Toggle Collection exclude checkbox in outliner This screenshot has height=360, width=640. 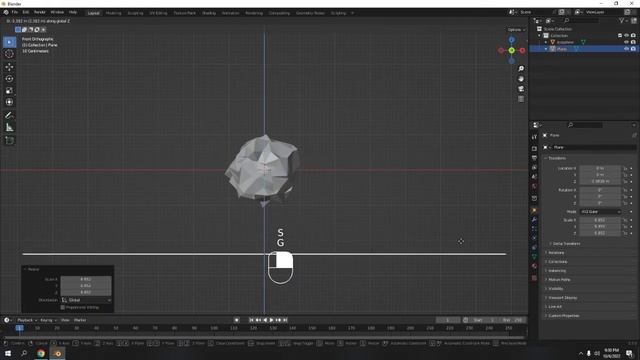point(620,36)
